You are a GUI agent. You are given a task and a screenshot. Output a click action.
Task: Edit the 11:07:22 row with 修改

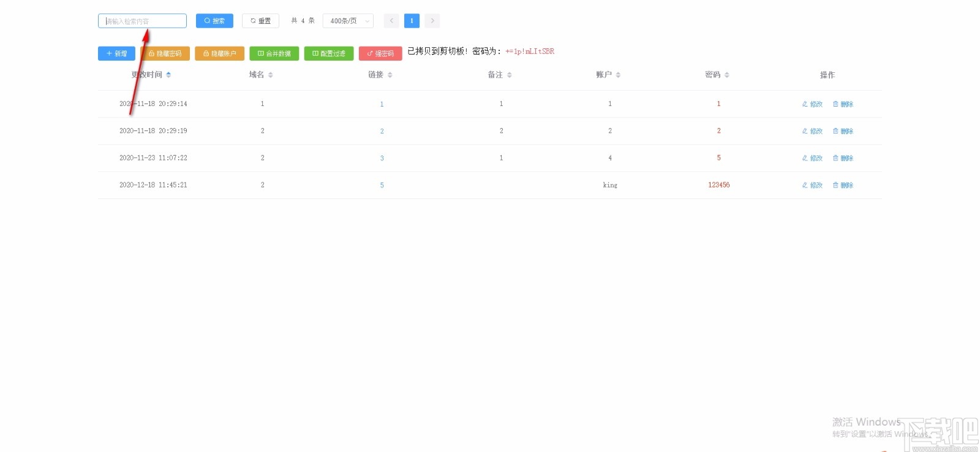(812, 158)
